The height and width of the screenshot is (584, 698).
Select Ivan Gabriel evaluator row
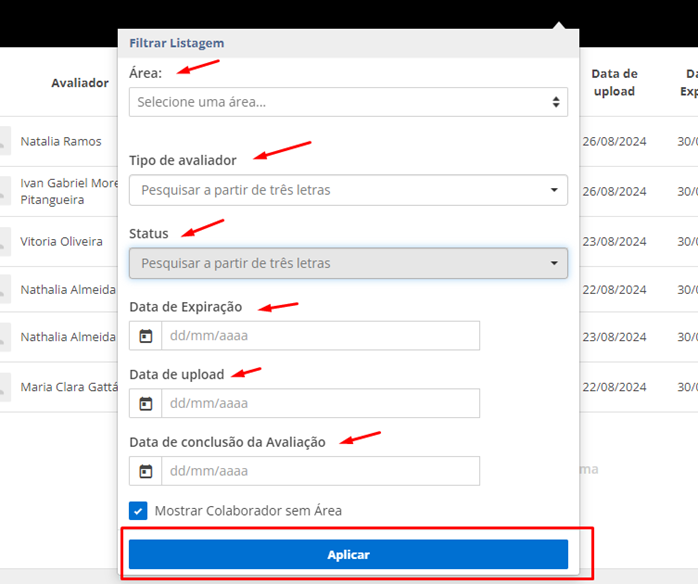[68, 192]
